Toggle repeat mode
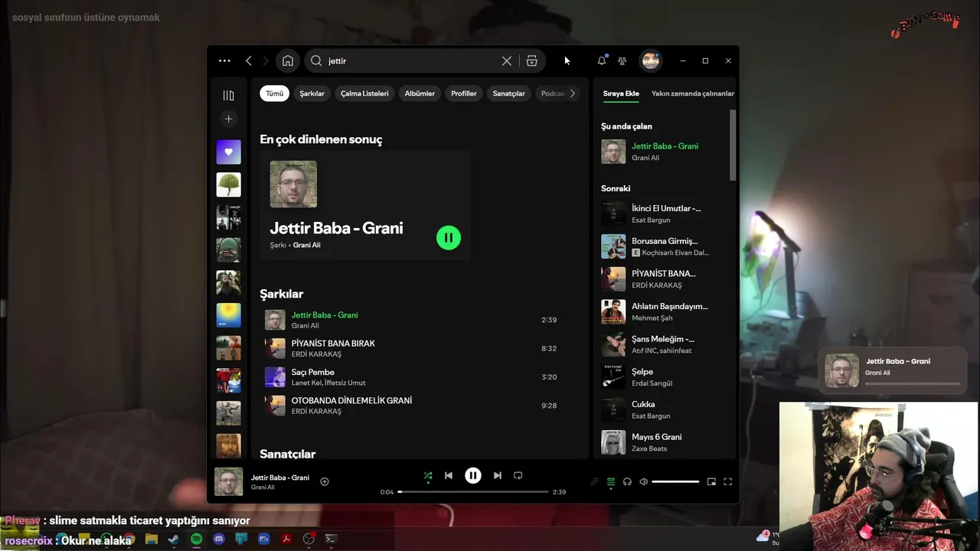Screen dimensions: 980x551 [x=518, y=475]
